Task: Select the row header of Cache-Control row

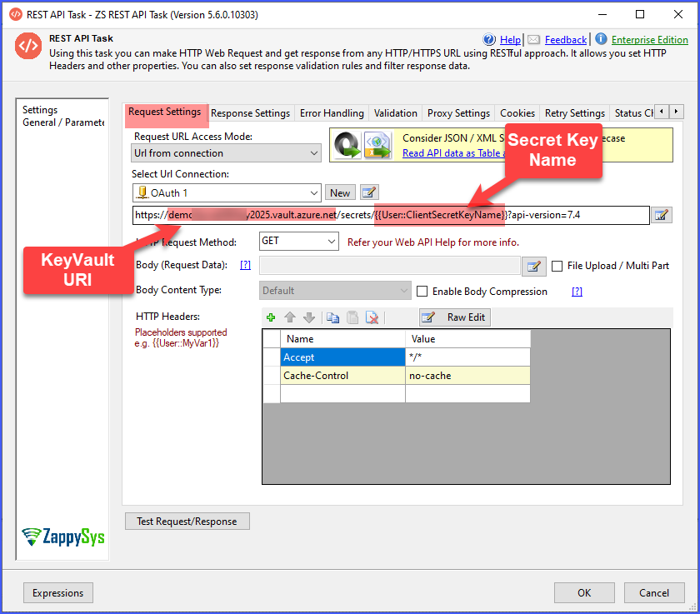Action: point(272,376)
